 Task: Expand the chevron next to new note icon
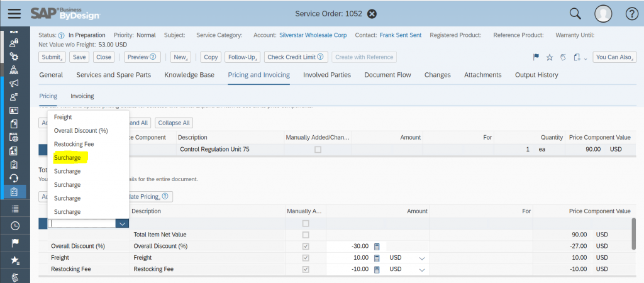click(x=586, y=58)
